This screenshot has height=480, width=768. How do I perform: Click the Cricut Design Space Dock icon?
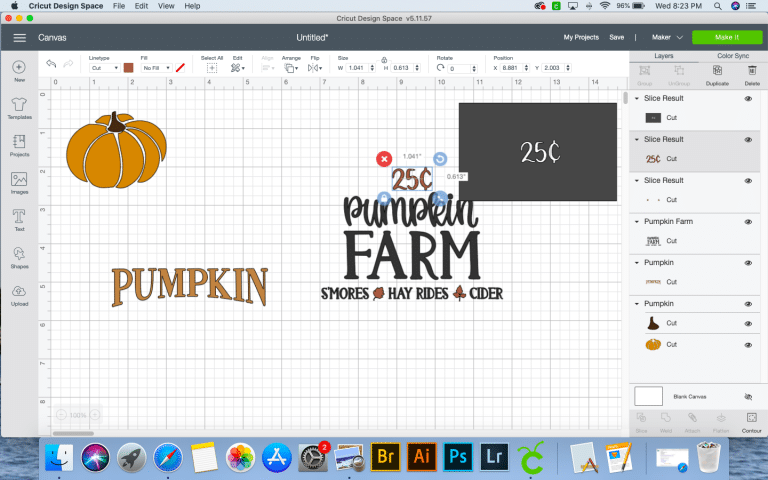(x=530, y=457)
